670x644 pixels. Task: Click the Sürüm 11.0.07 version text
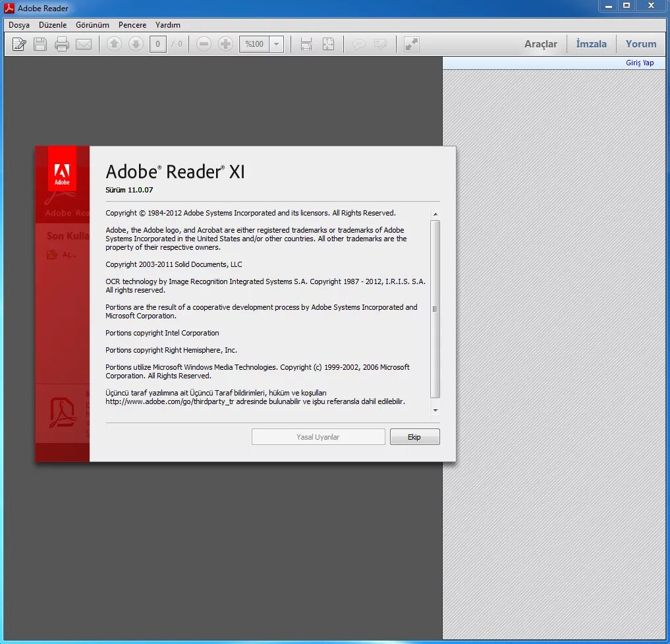pos(129,190)
